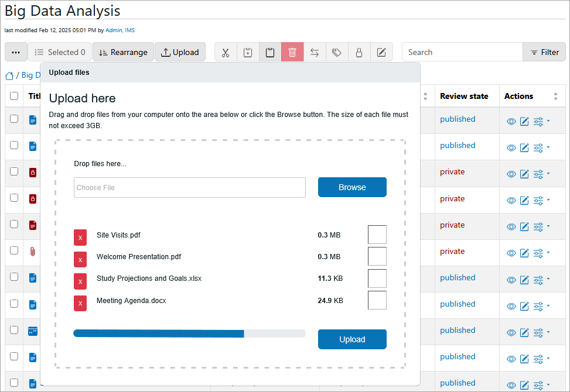This screenshot has width=570, height=392.
Task: Click the upload progress bar
Action: point(189,333)
